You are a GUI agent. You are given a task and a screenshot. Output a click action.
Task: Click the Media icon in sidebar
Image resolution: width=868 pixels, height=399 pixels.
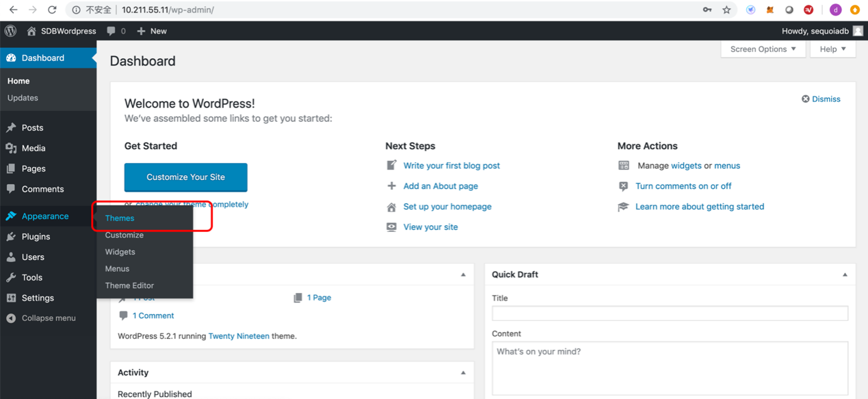tap(11, 149)
